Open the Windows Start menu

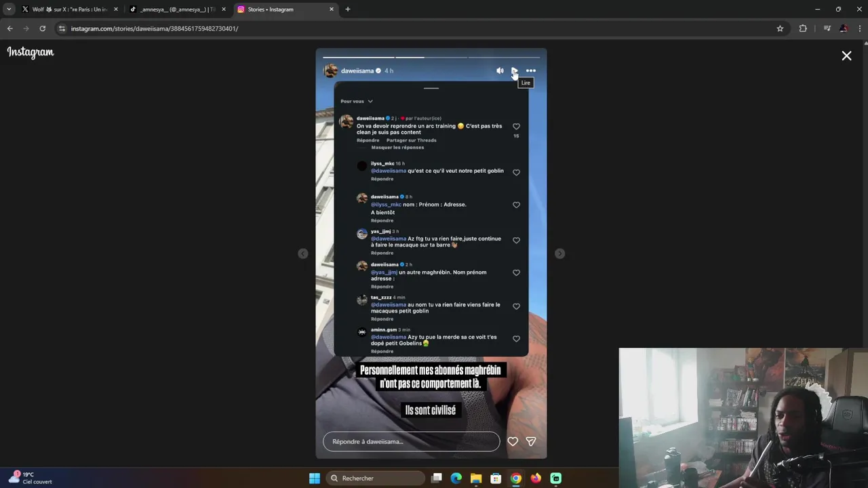[315, 479]
